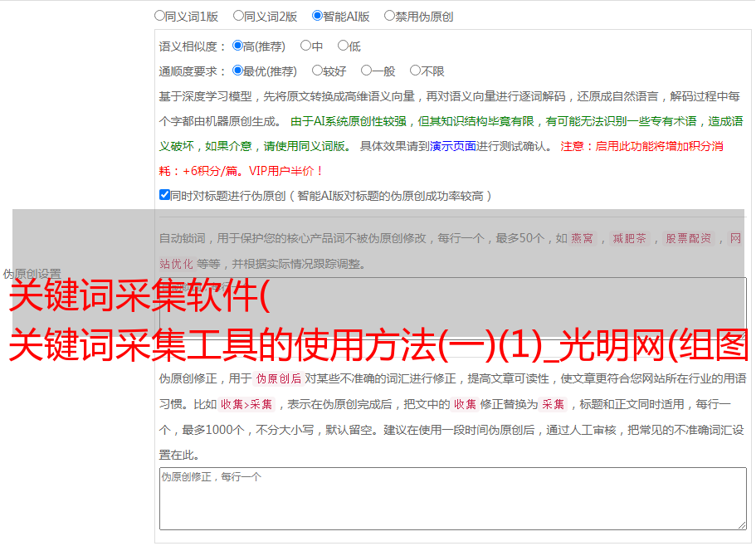
Task: Click the 减肥茶 example keyword
Action: 629,238
